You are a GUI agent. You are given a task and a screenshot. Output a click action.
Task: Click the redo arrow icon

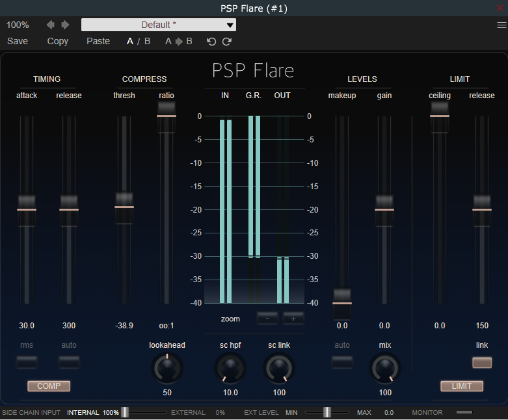[x=227, y=42]
